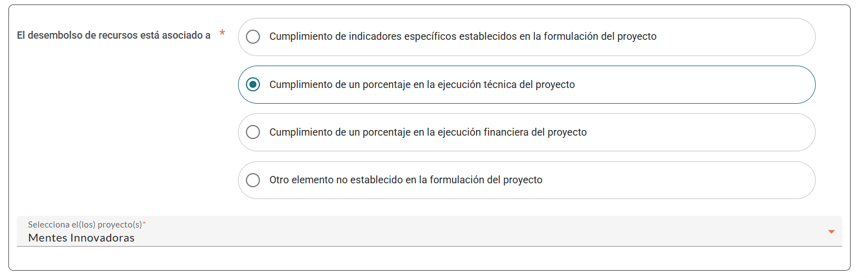Choose the 'ejecución financiera' radio circle

(253, 132)
